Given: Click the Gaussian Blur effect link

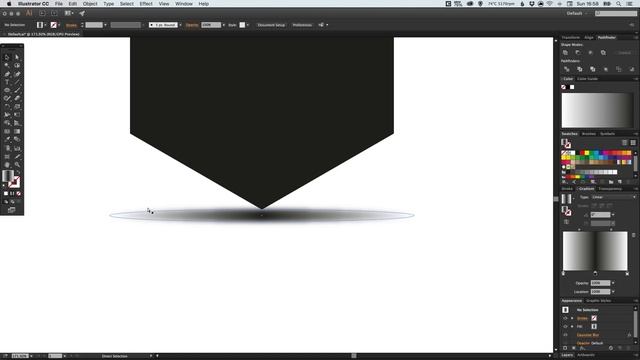Looking at the screenshot, I should (x=588, y=335).
